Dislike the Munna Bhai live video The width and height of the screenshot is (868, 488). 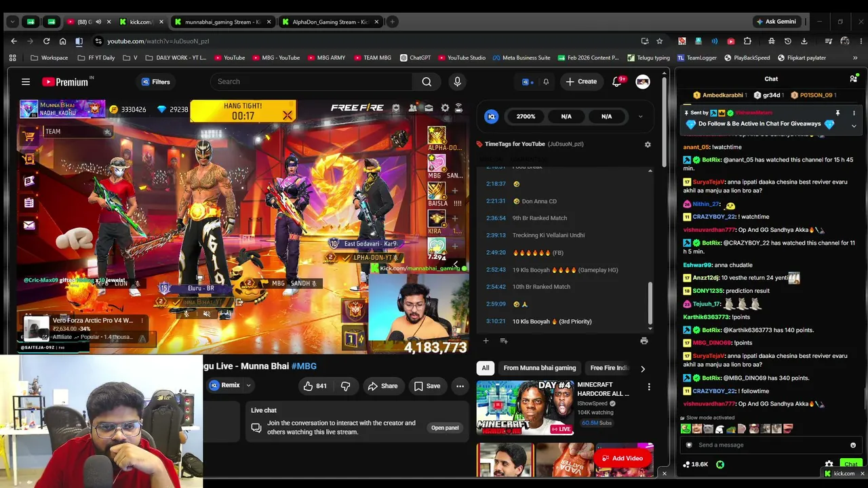point(345,386)
